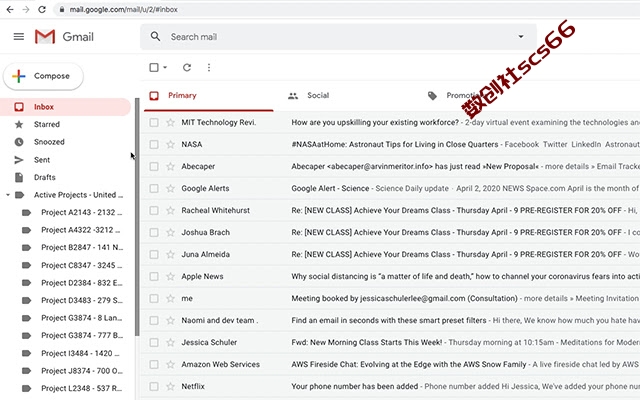
Task: Open the Project J8374 label
Action: tap(82, 371)
